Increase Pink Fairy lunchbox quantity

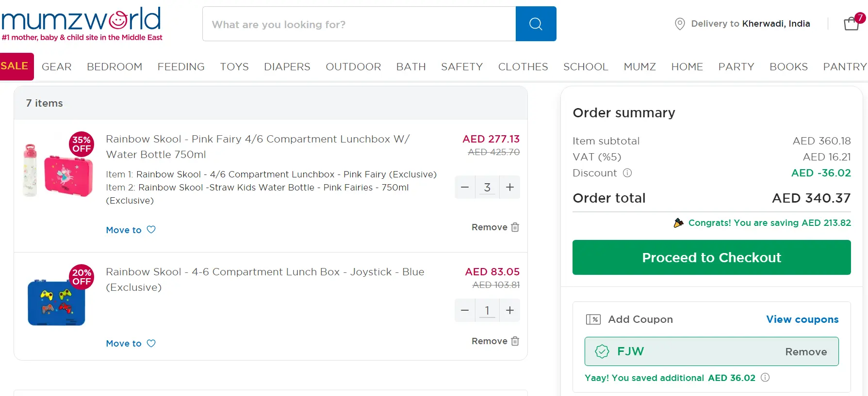point(510,187)
